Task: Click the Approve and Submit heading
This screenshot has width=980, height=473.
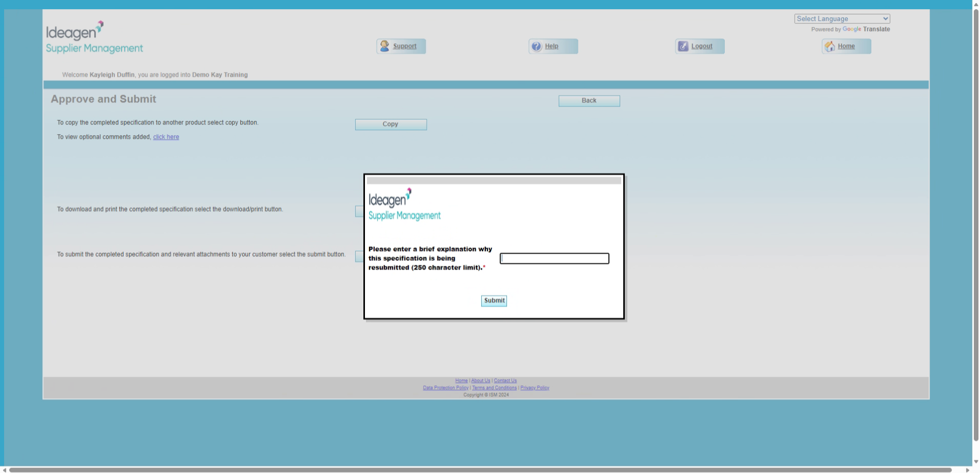Action: point(104,99)
